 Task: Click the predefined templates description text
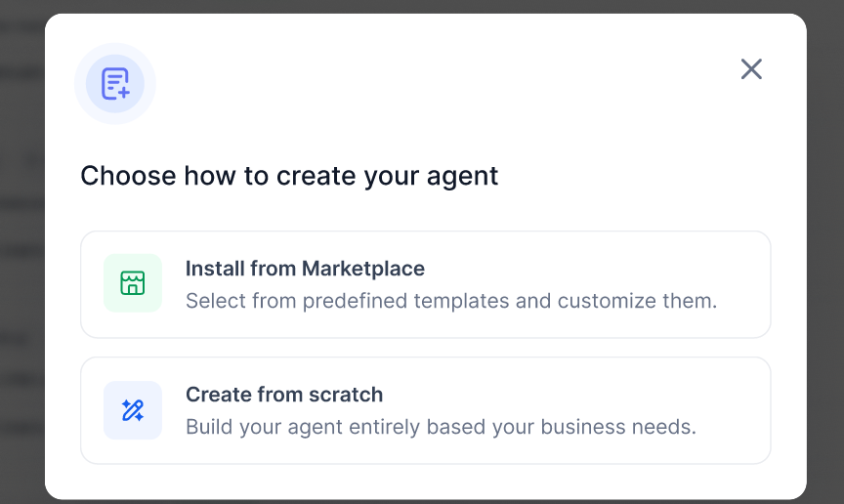(x=451, y=301)
